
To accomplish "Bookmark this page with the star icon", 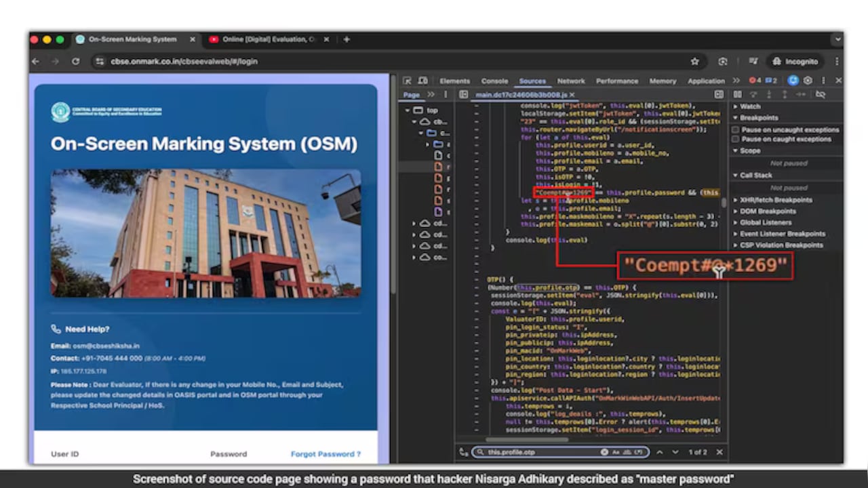I will pos(694,61).
